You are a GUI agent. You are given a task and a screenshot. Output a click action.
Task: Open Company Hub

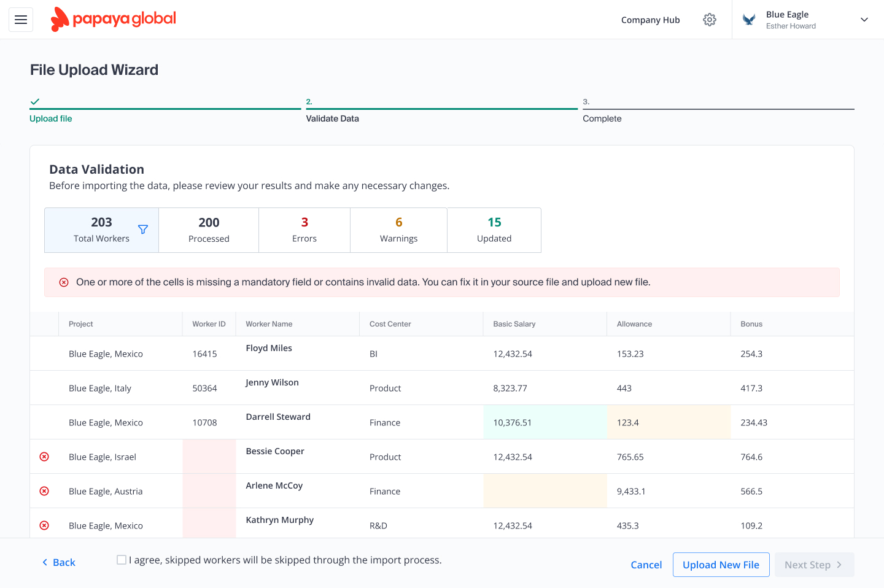tap(650, 19)
